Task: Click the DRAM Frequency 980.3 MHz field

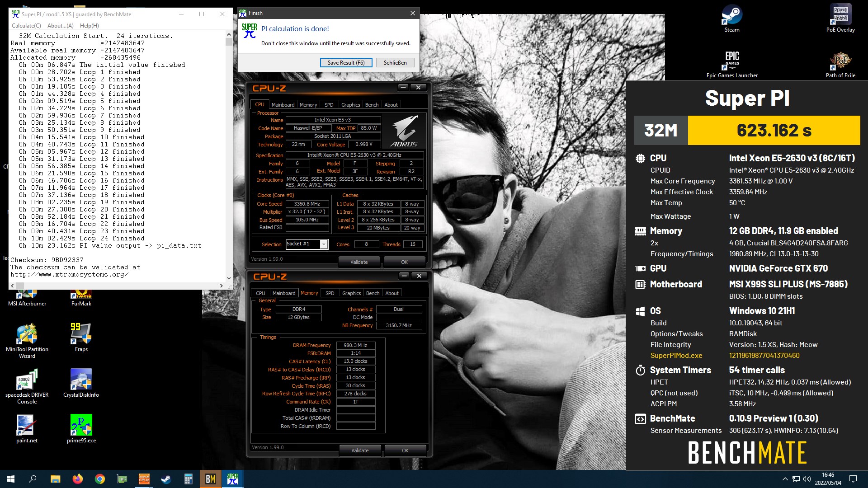Action: [356, 345]
